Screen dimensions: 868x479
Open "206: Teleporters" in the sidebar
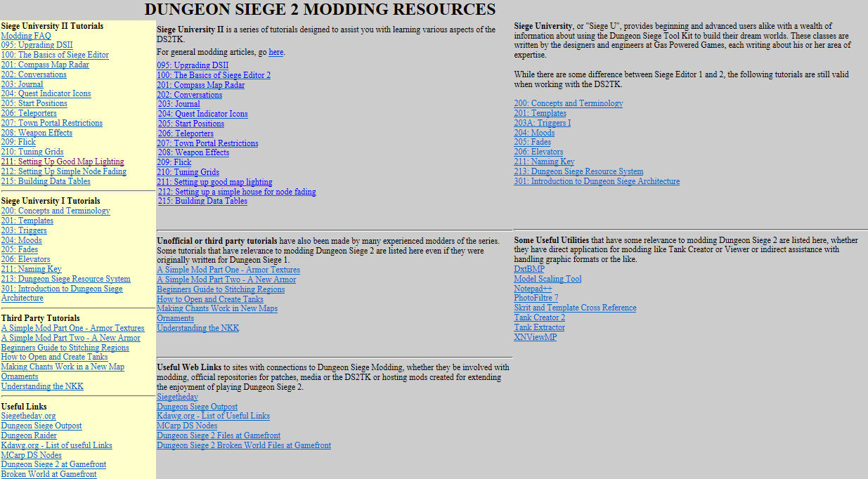pos(29,113)
